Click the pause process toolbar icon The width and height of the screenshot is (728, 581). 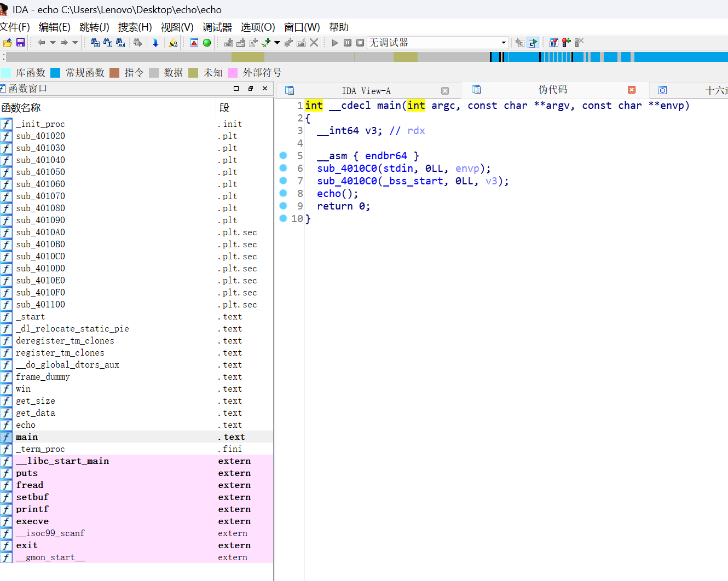[348, 43]
